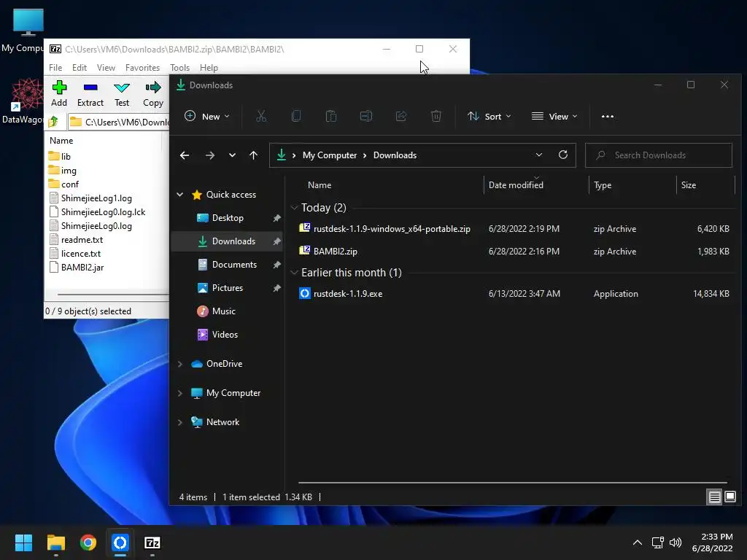Launch Google Chrome from the taskbar
Image resolution: width=747 pixels, height=560 pixels.
coord(88,542)
